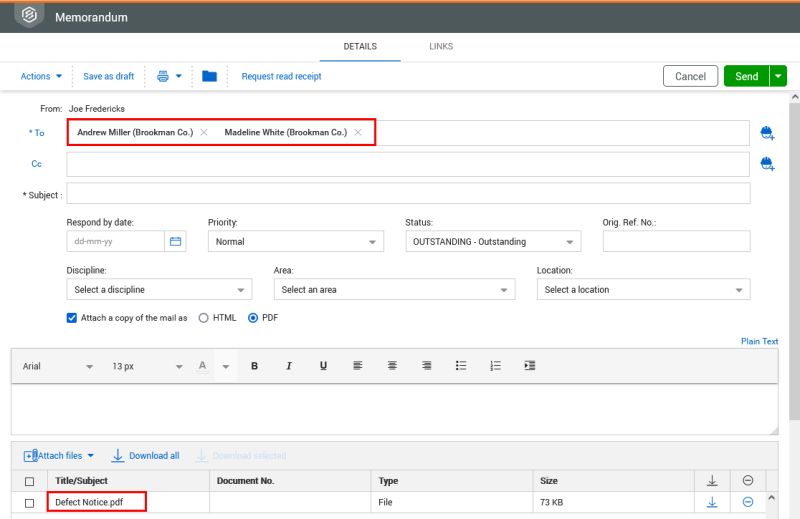Viewport: 800px width, 519px height.
Task: Align text left
Action: coord(358,365)
